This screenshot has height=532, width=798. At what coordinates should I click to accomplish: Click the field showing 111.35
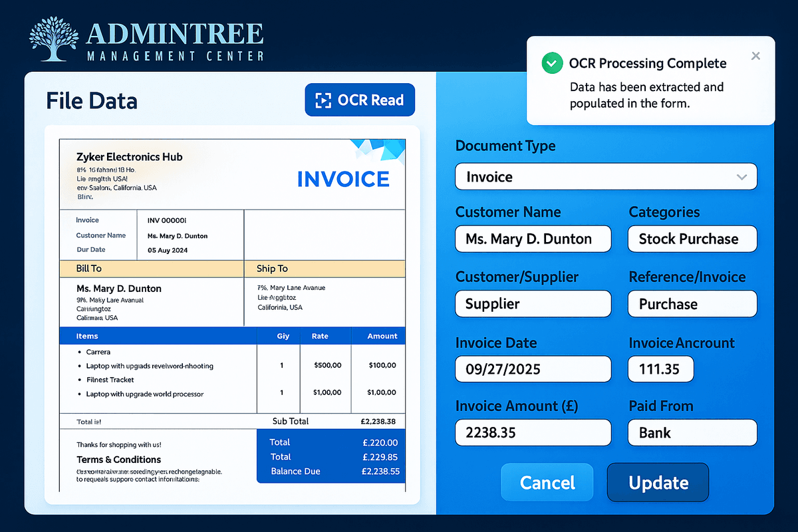click(660, 368)
